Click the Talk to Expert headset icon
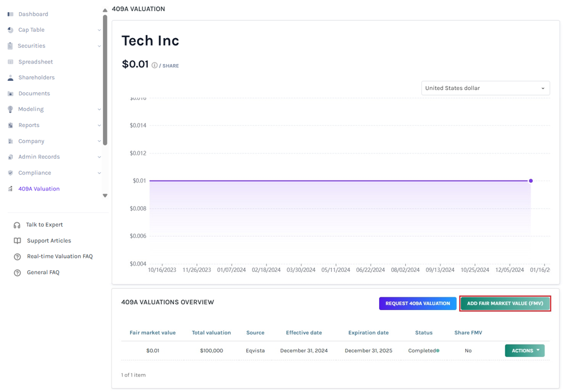 [x=17, y=225]
